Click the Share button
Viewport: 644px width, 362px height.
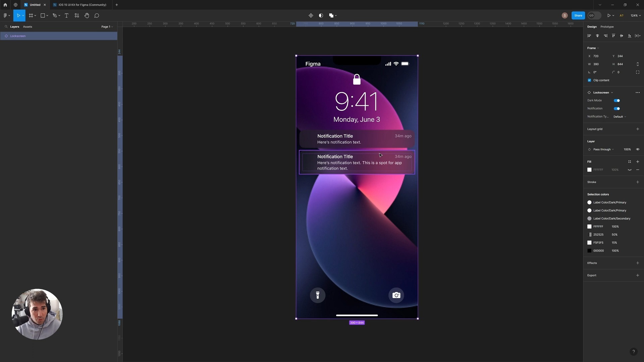tap(578, 15)
